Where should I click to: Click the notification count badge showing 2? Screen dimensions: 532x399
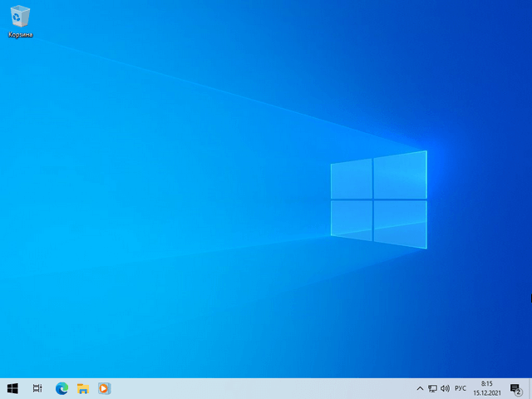[519, 392]
